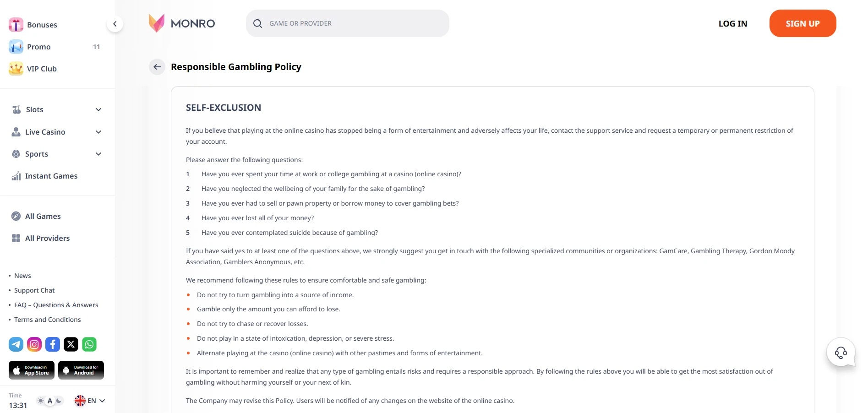Click the LOG IN link
The height and width of the screenshot is (413, 868).
(732, 23)
